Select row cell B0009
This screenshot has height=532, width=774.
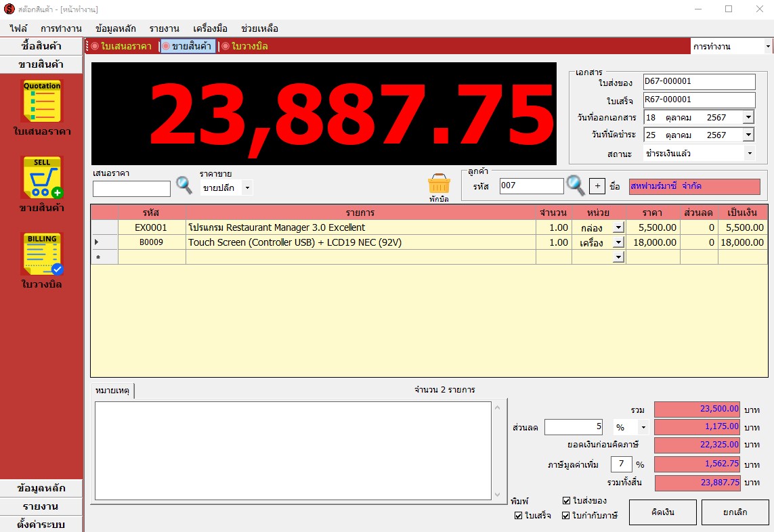tap(152, 242)
